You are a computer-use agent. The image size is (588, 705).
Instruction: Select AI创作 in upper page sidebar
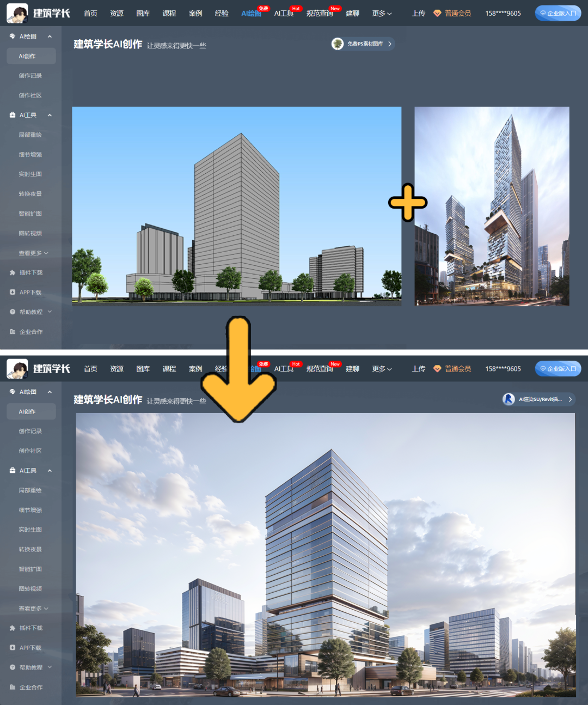tap(31, 56)
